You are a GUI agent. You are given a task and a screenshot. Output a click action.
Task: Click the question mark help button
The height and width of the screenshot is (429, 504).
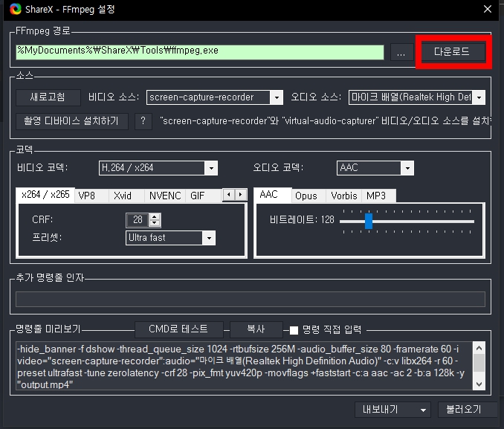143,121
